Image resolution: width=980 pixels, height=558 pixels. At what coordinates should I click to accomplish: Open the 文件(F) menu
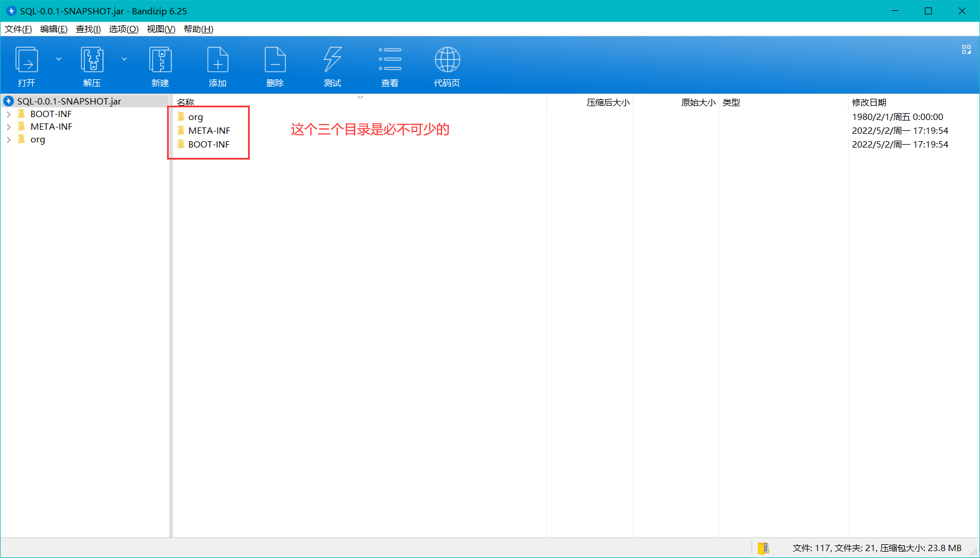point(18,29)
